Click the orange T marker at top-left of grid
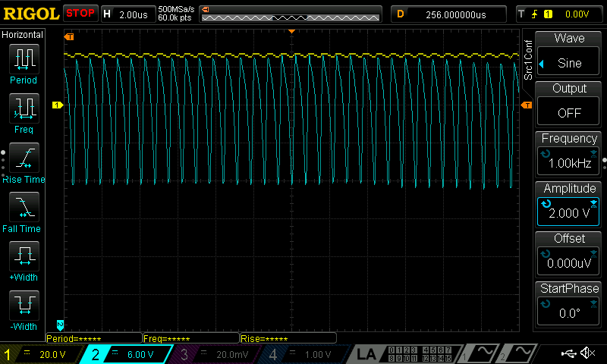 (69, 36)
